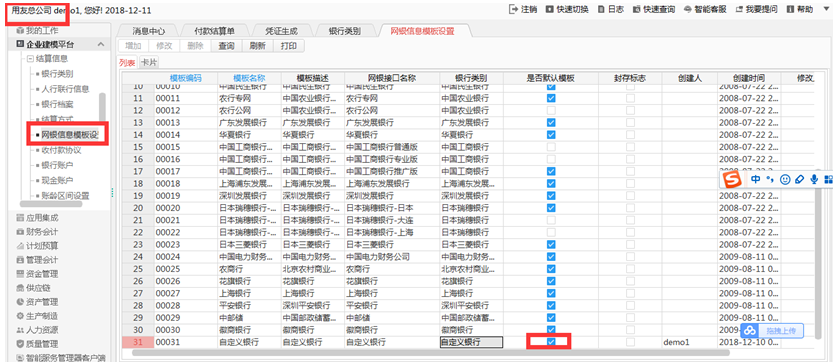The image size is (833, 362).
Task: Open the Sogou emoji smiley panel
Action: (785, 180)
